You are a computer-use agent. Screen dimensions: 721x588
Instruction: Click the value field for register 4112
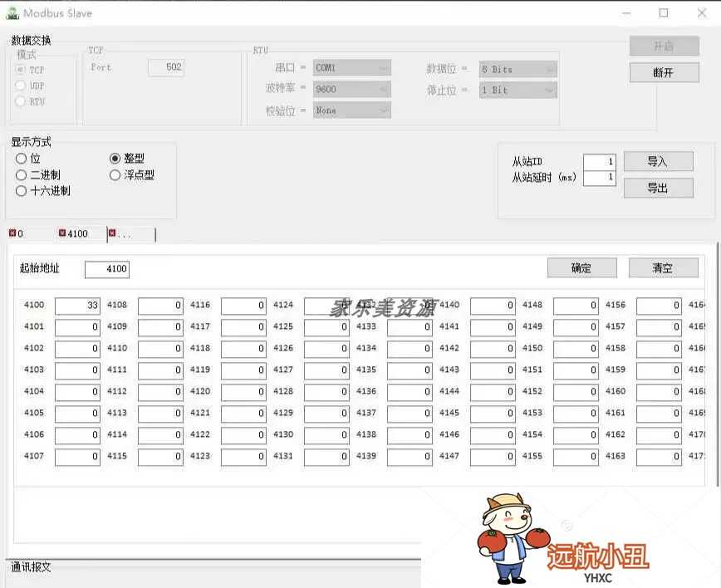click(160, 392)
